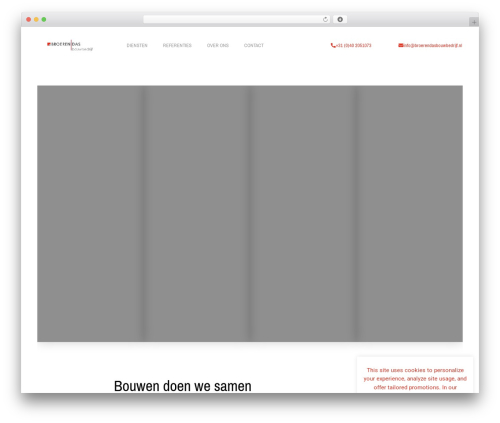Click the second gray hero image panel
The height and width of the screenshot is (423, 500).
(x=197, y=214)
